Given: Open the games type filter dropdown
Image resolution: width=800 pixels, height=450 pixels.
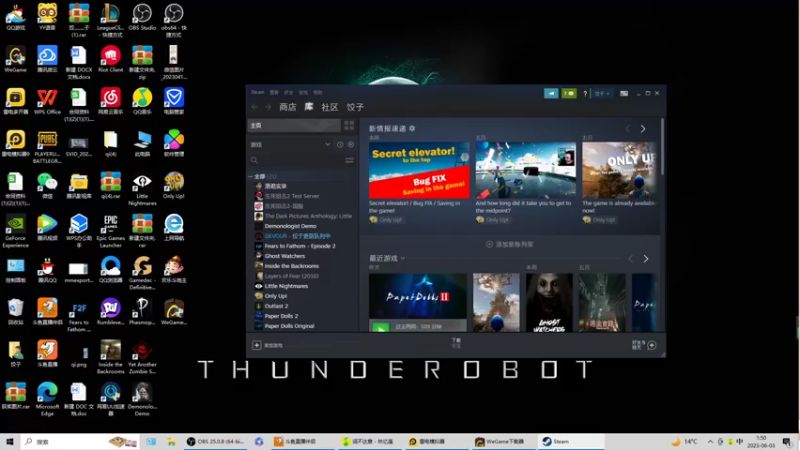Looking at the screenshot, I should 290,145.
